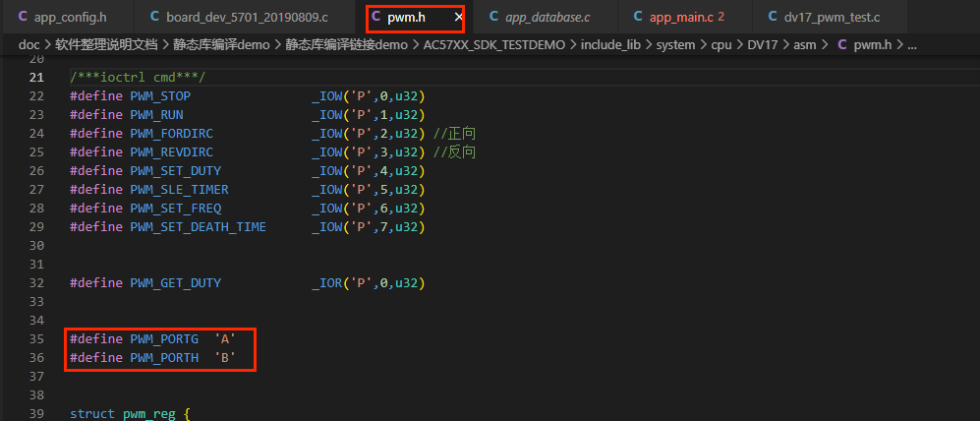Switch to the dv17_pwm_test.c tab
This screenshot has width=980, height=421.
click(x=830, y=17)
